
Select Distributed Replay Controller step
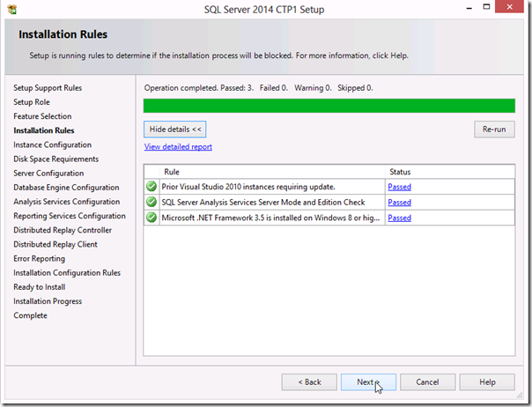[63, 231]
